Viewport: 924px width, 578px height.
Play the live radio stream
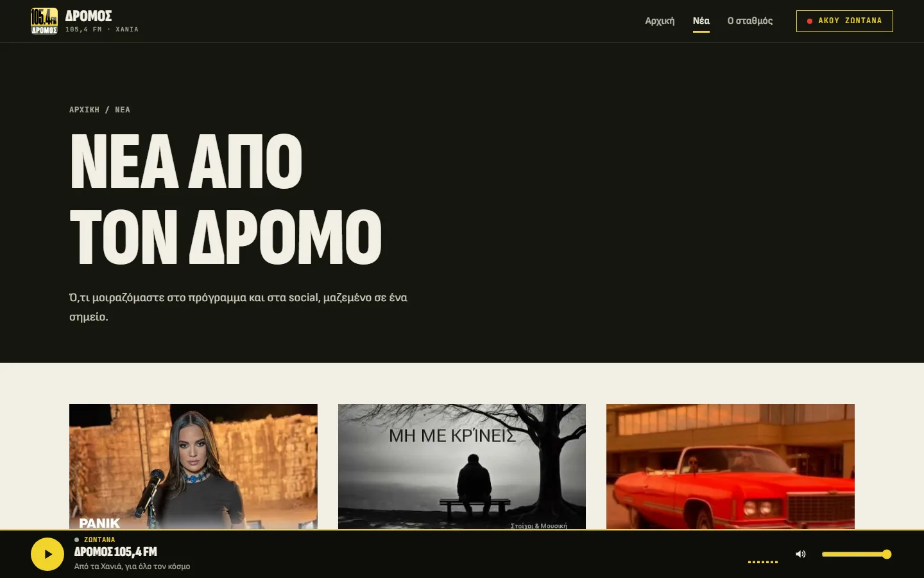pyautogui.click(x=47, y=554)
